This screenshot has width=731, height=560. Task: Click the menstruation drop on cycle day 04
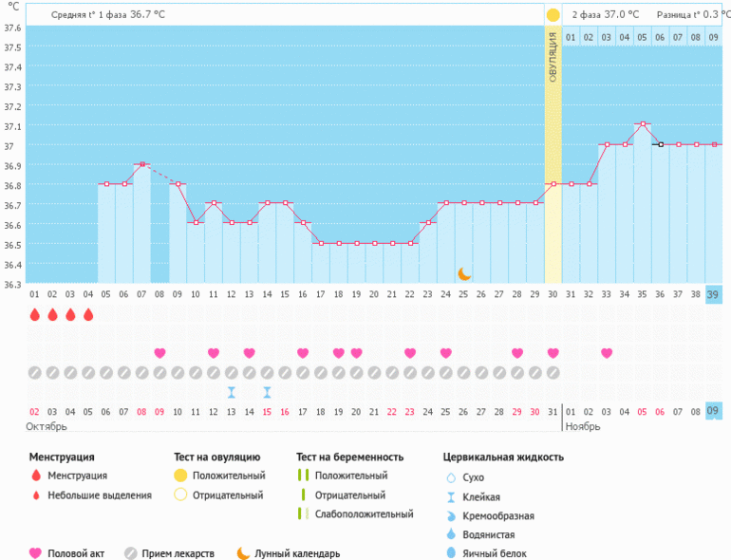[x=88, y=314]
